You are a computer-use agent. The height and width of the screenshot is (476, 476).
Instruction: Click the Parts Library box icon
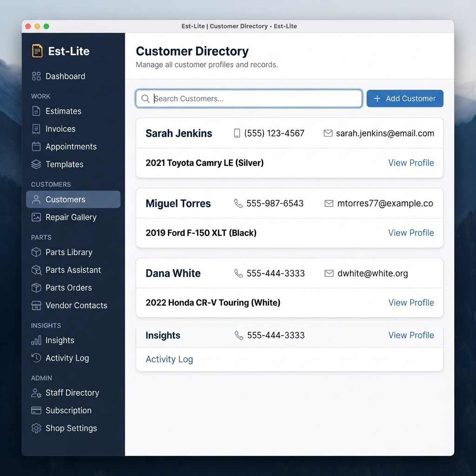point(36,252)
